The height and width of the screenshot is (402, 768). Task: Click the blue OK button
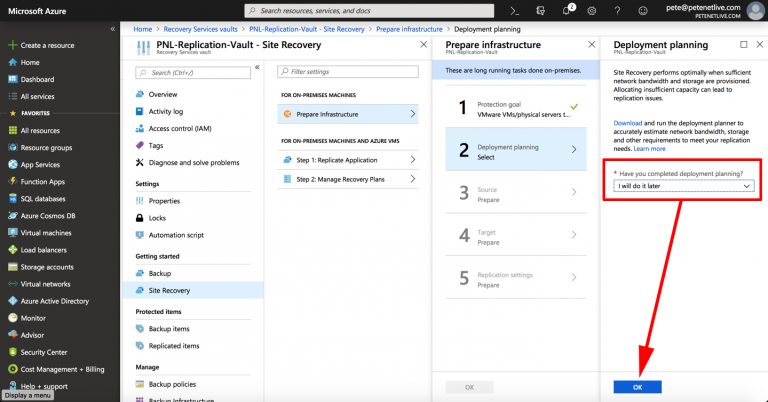coord(637,387)
